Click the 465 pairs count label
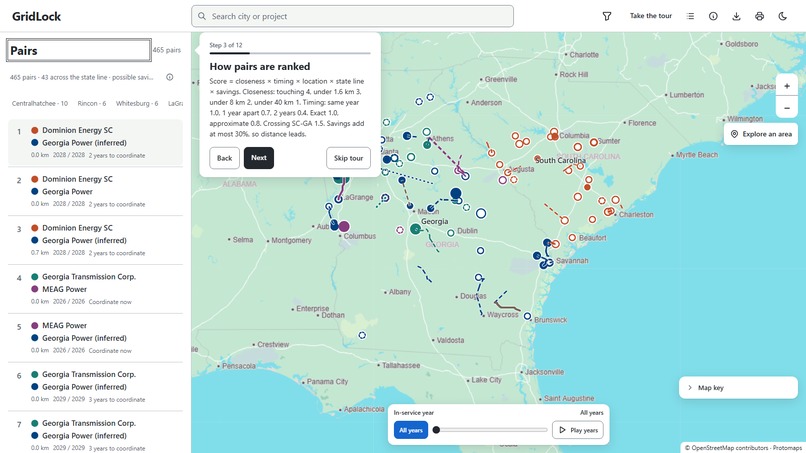 pos(167,50)
